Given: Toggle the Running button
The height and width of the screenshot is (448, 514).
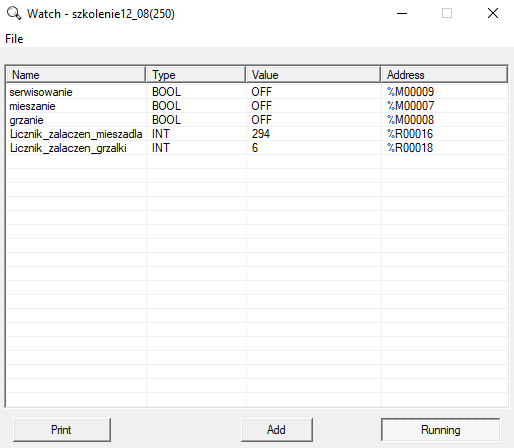Looking at the screenshot, I should tap(440, 430).
